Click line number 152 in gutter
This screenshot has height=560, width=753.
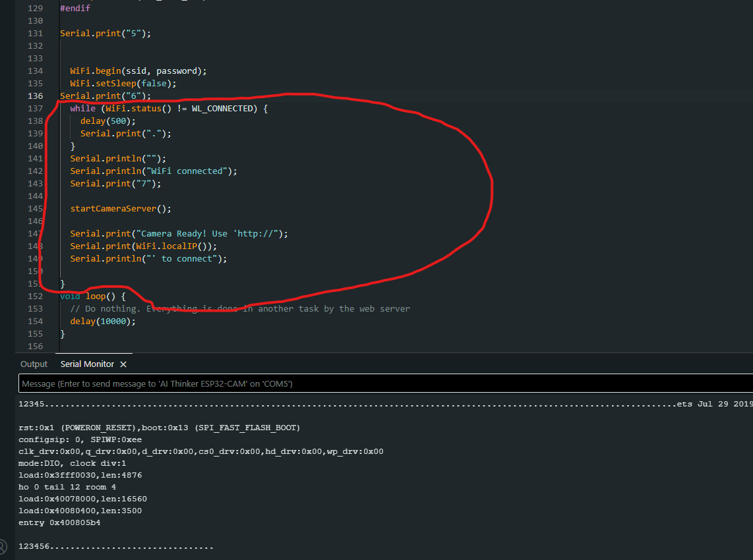pos(36,296)
